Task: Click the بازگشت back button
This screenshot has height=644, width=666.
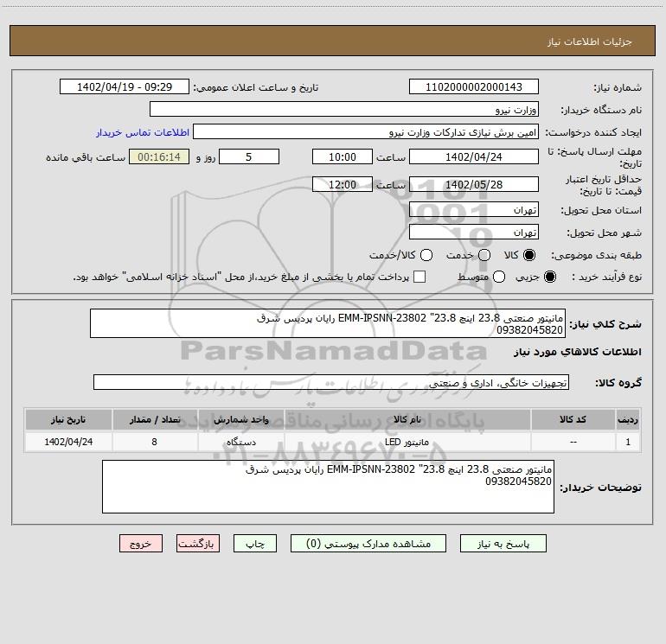Action: (x=198, y=544)
